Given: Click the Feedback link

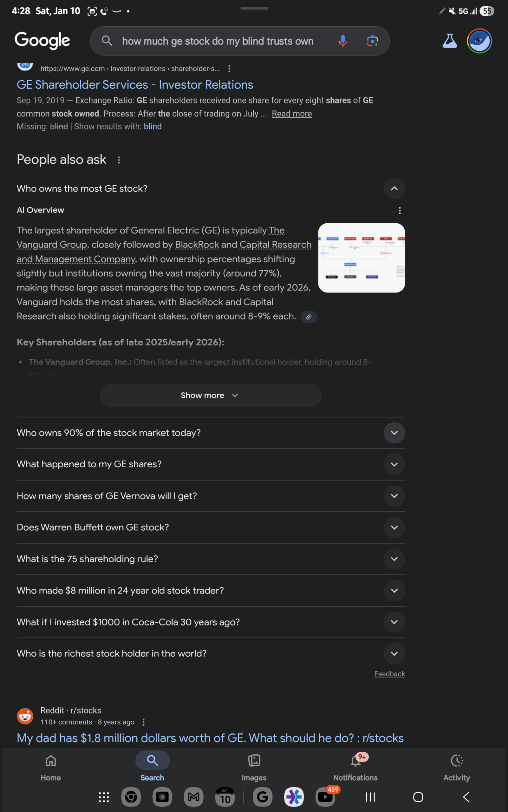Looking at the screenshot, I should coord(389,674).
